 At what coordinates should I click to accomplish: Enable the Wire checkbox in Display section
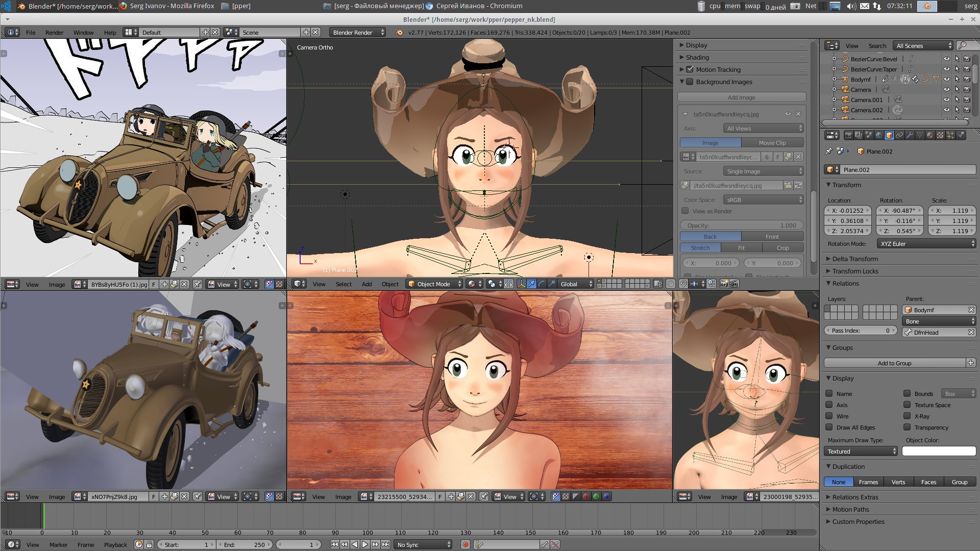click(x=829, y=416)
